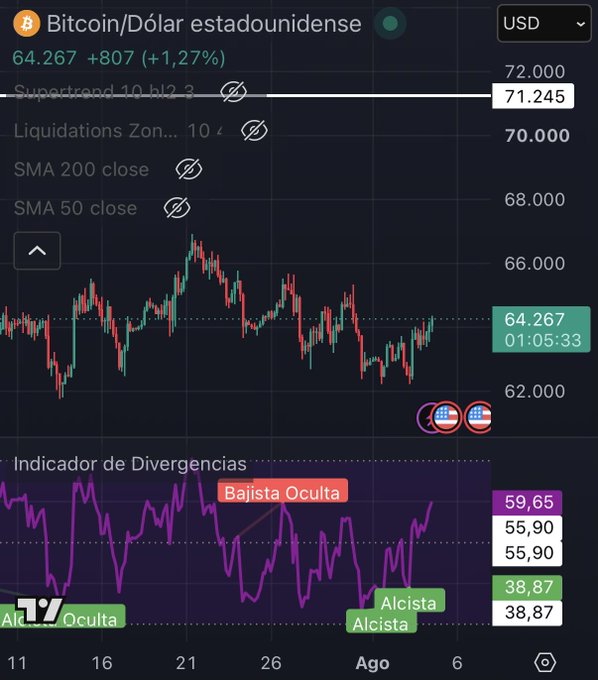The image size is (598, 680).
Task: Show the SMA 50 close indicator
Action: pos(177,208)
